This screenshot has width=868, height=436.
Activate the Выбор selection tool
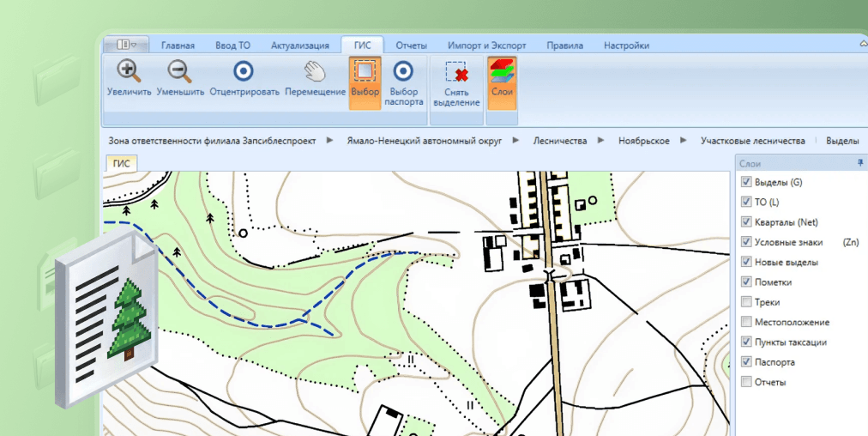(365, 72)
